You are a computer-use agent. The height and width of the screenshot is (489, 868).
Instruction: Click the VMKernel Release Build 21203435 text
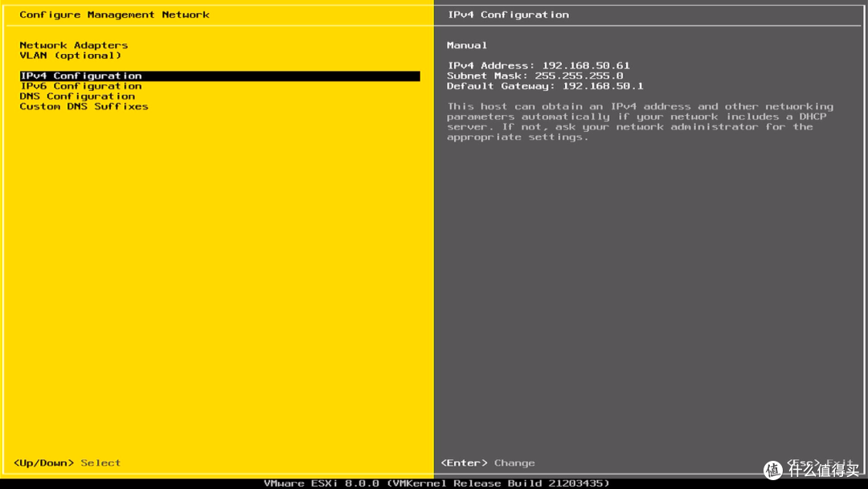tap(498, 483)
